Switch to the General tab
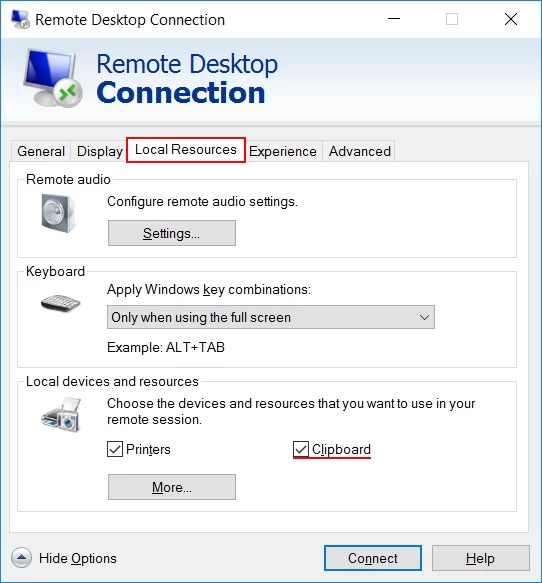This screenshot has height=583, width=542. pyautogui.click(x=41, y=151)
